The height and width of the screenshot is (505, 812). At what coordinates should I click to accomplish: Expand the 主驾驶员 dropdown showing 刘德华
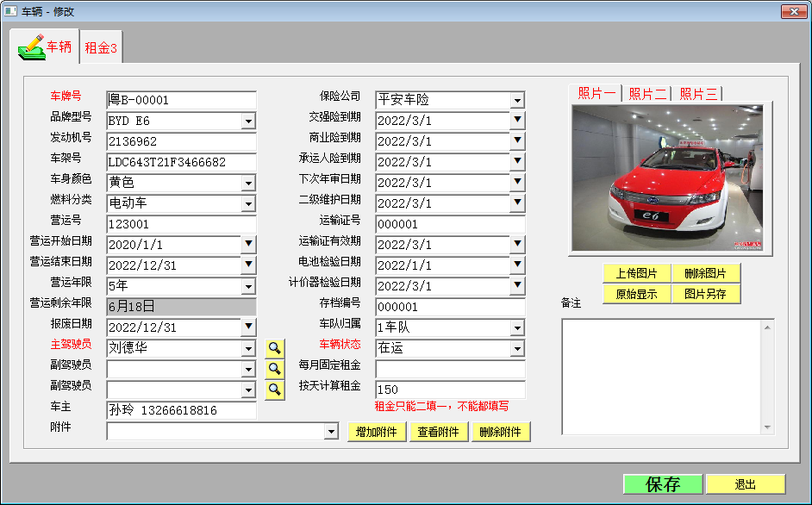point(248,348)
